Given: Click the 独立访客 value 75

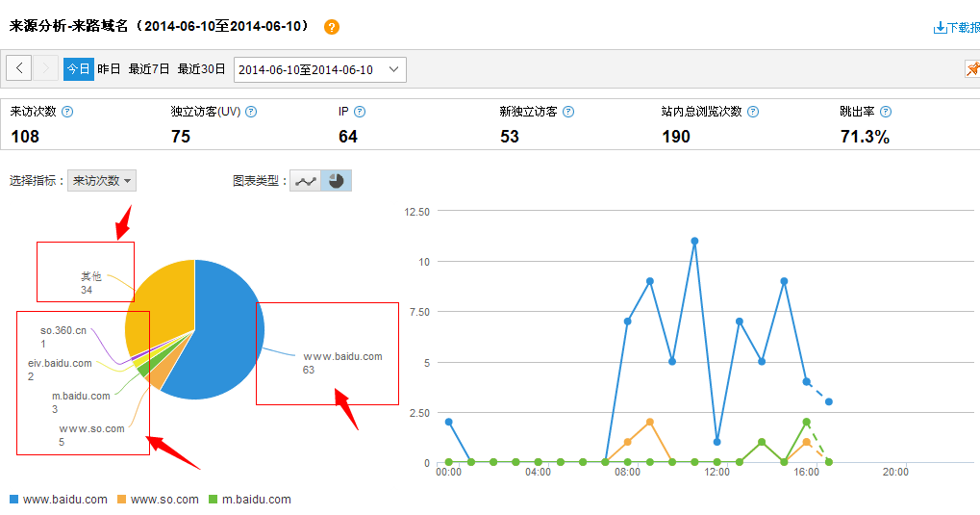Looking at the screenshot, I should (x=181, y=137).
